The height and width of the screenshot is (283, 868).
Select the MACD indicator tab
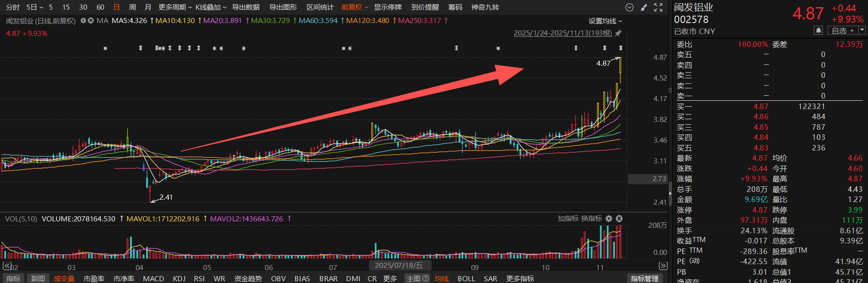pyautogui.click(x=153, y=278)
